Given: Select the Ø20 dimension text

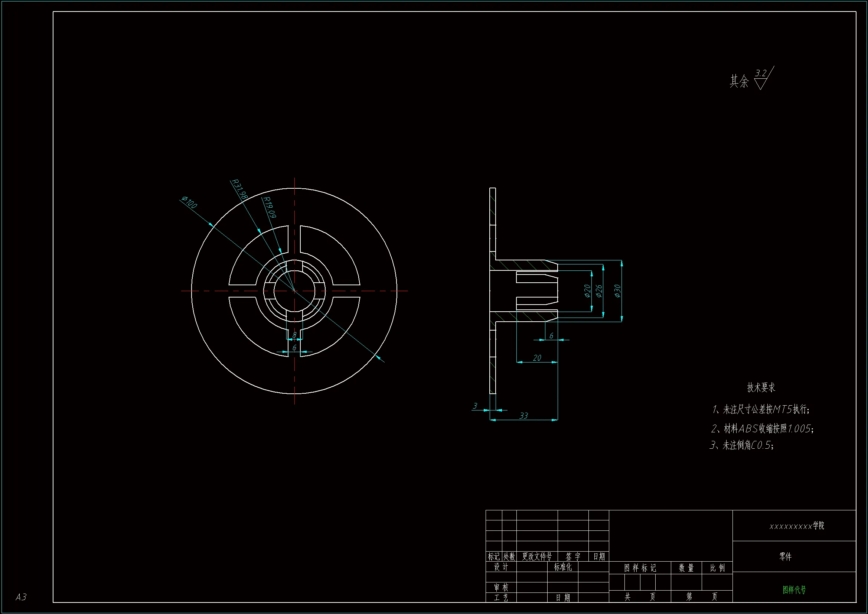Looking at the screenshot, I should click(x=587, y=291).
